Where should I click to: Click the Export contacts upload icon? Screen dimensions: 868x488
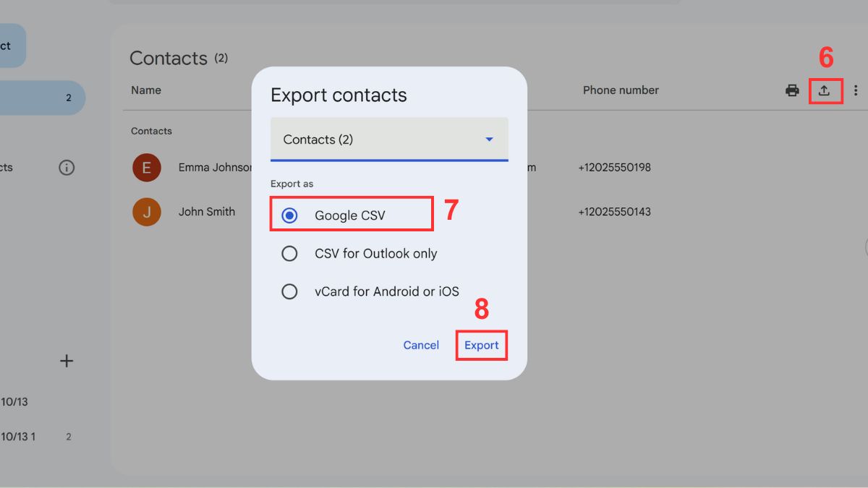coord(826,90)
